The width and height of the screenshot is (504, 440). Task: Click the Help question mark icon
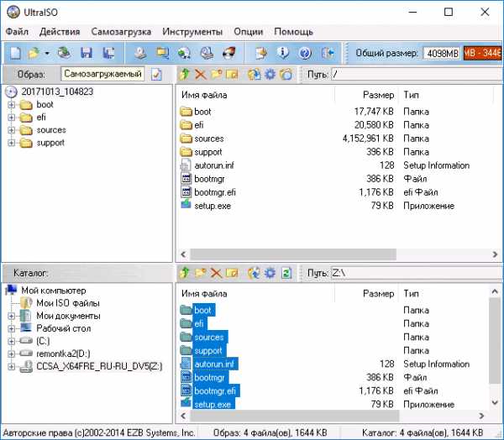[x=305, y=53]
